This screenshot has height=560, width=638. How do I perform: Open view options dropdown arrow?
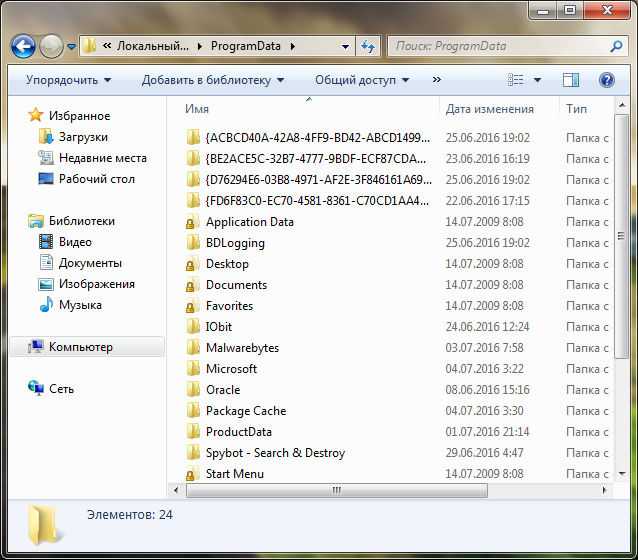[537, 80]
